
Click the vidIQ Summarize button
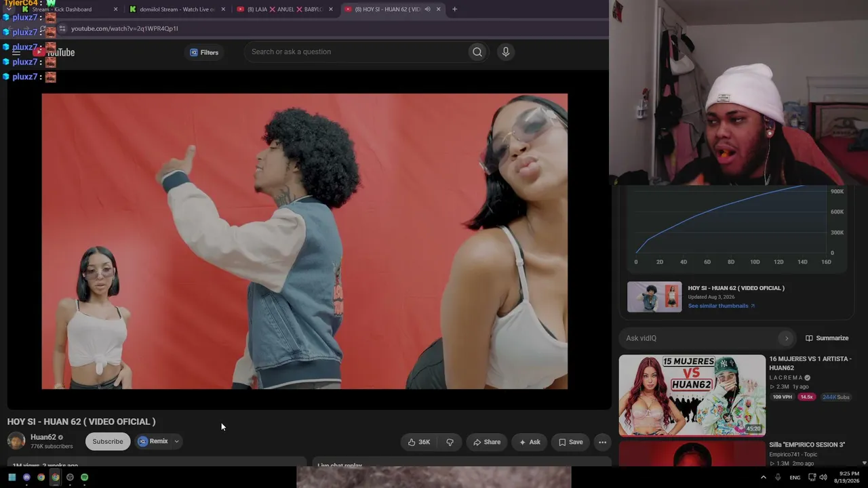[x=827, y=338]
